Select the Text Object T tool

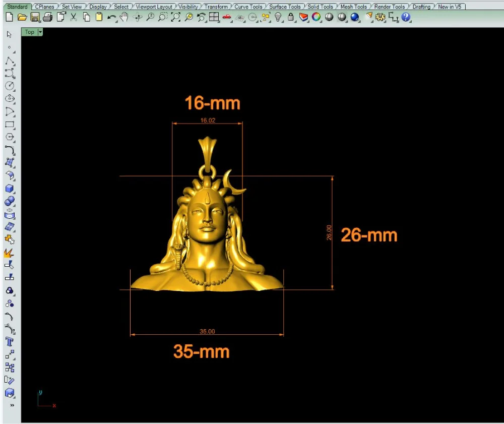(10, 342)
